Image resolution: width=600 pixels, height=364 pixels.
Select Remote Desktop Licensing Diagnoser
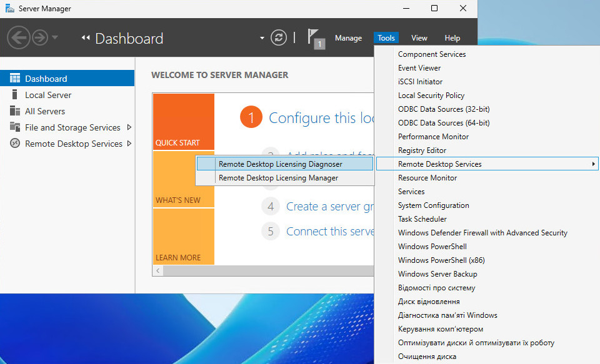(x=285, y=164)
